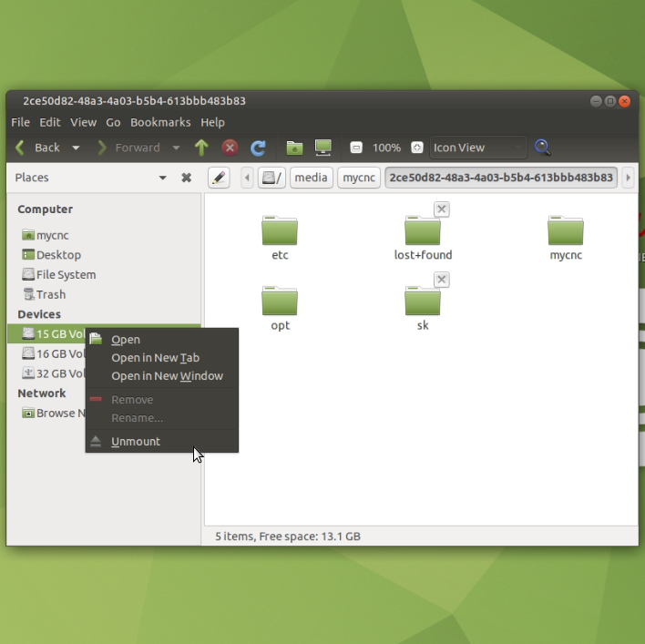This screenshot has height=644, width=645.
Task: Click the Home folder toolbar icon
Action: [x=294, y=148]
